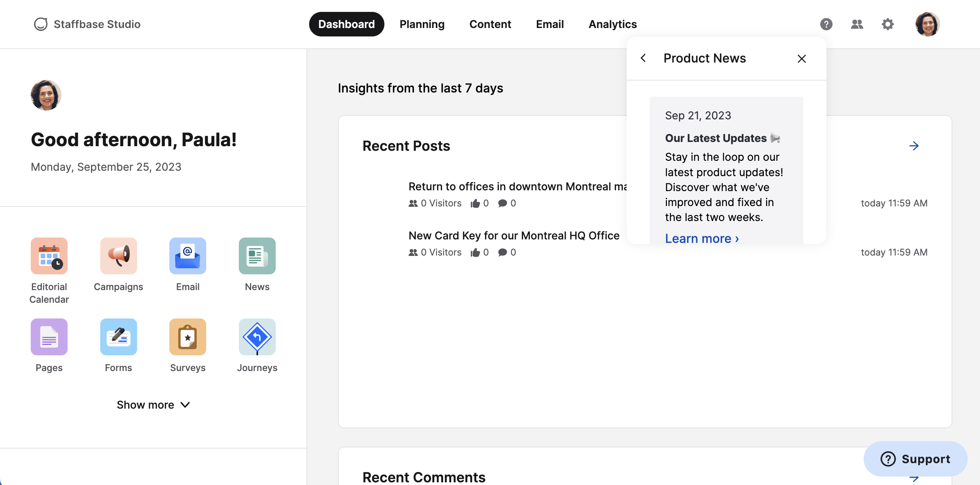Open the News shortcut icon
Image resolution: width=980 pixels, height=485 pixels.
(257, 256)
